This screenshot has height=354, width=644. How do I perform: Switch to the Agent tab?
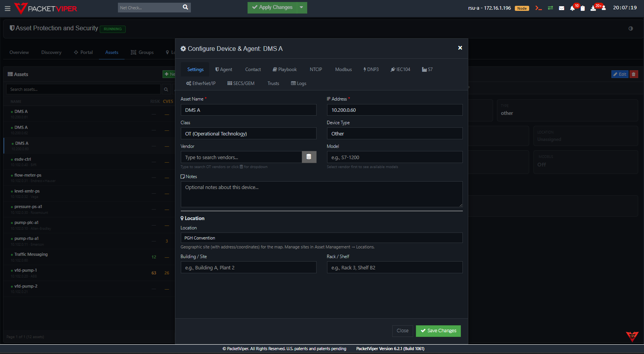(x=224, y=69)
